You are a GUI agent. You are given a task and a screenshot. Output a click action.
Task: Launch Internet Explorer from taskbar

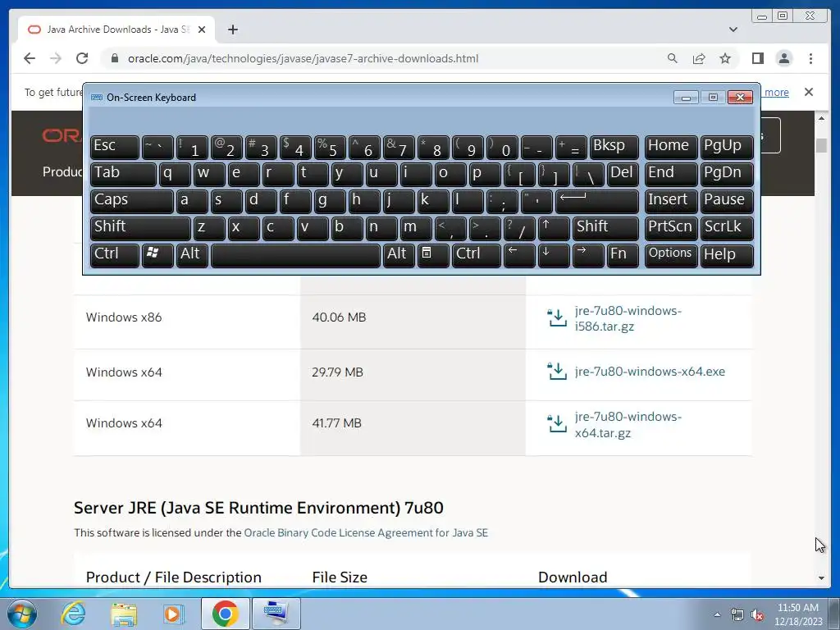(72, 614)
